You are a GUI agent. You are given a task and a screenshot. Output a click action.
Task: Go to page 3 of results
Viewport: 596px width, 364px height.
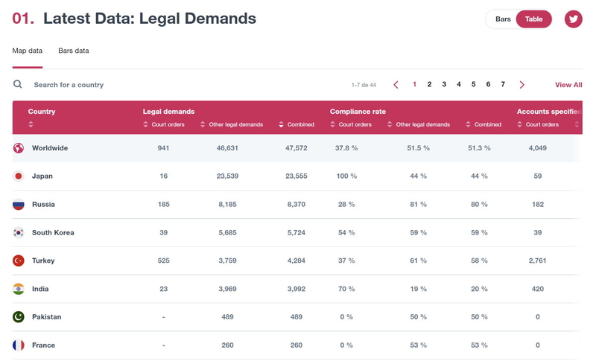[444, 85]
